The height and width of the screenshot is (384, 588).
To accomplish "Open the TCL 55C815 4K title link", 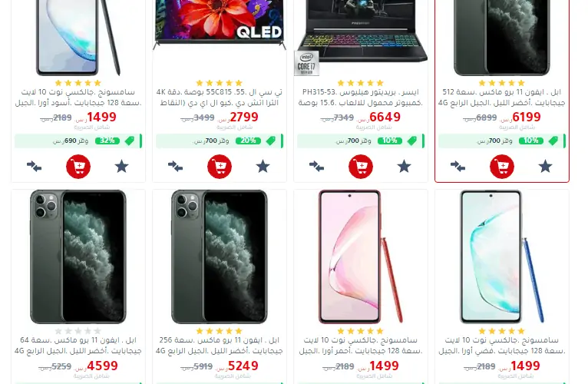I will pyautogui.click(x=220, y=98).
